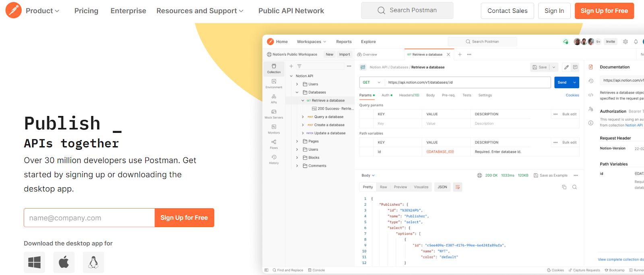
Task: Click the Cookies link under Send
Action: click(x=572, y=95)
